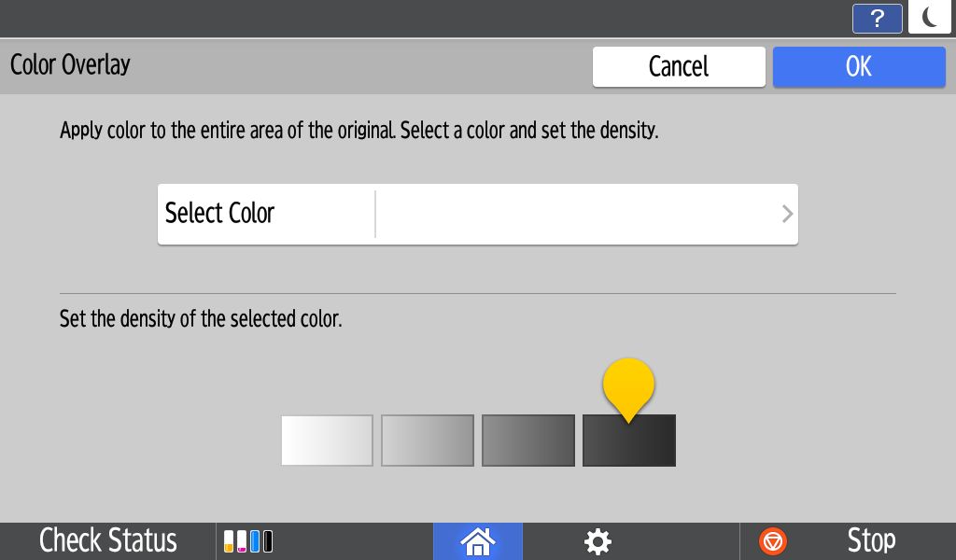
Task: Go to the Home screen icon
Action: 477,541
